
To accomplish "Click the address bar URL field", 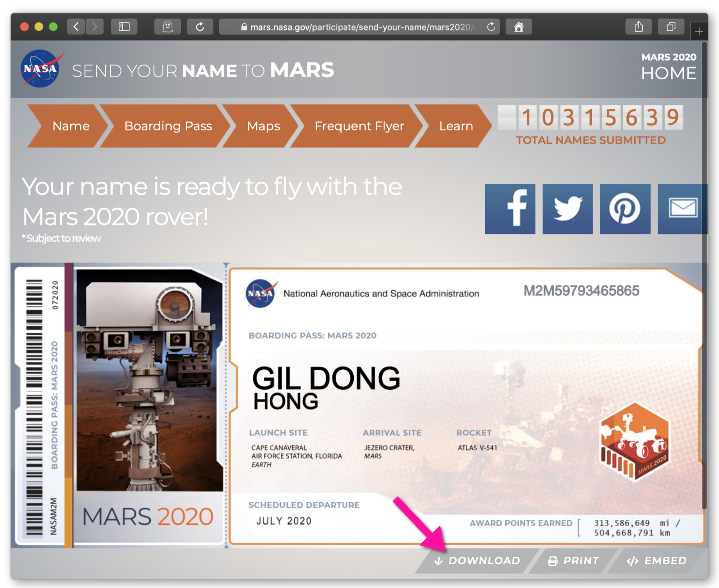I will 359,27.
